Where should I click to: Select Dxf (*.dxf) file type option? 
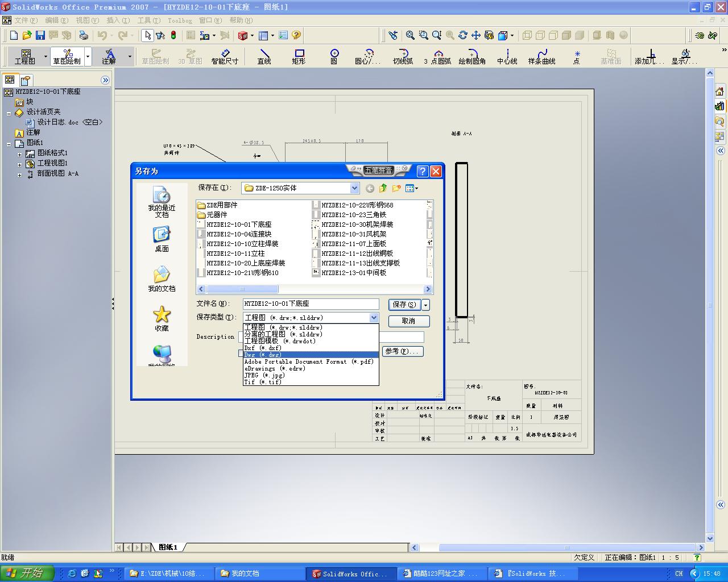tap(311, 348)
